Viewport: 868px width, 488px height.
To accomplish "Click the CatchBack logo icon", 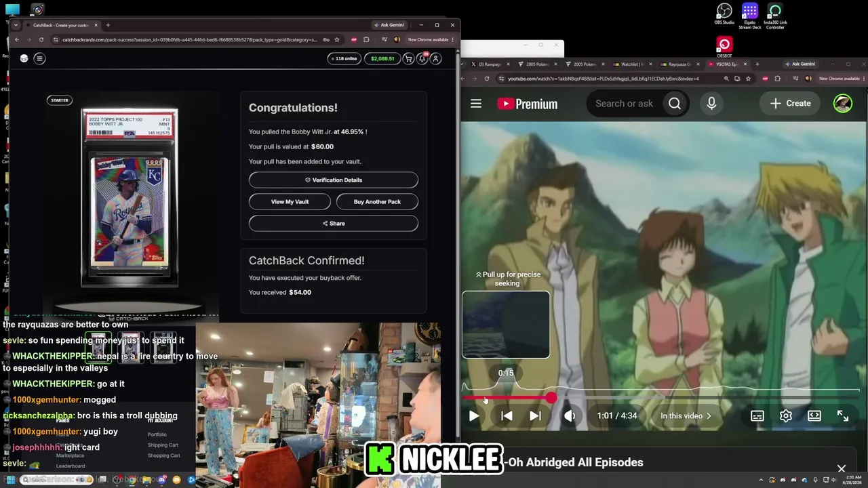I will point(24,58).
